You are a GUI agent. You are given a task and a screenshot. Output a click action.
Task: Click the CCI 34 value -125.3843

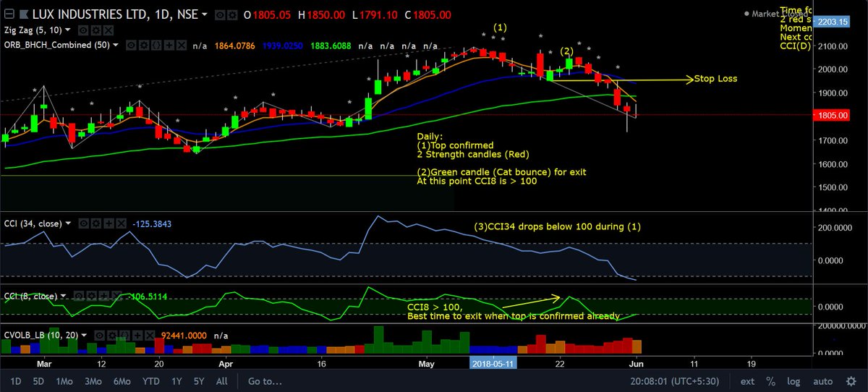click(x=152, y=223)
